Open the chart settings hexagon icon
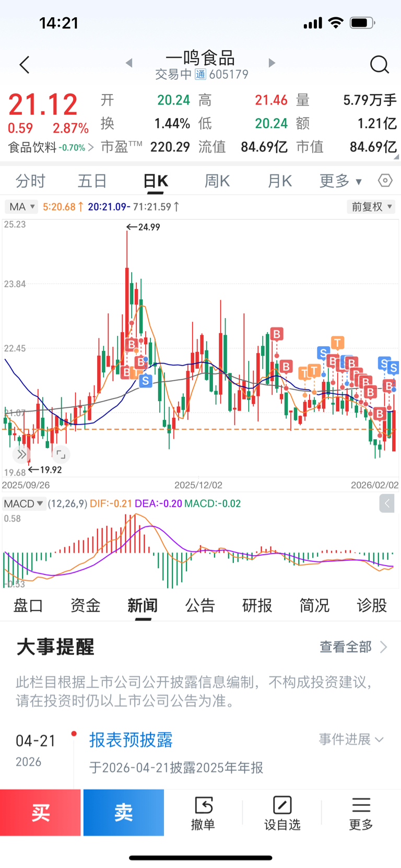The height and width of the screenshot is (868, 401). 385,181
